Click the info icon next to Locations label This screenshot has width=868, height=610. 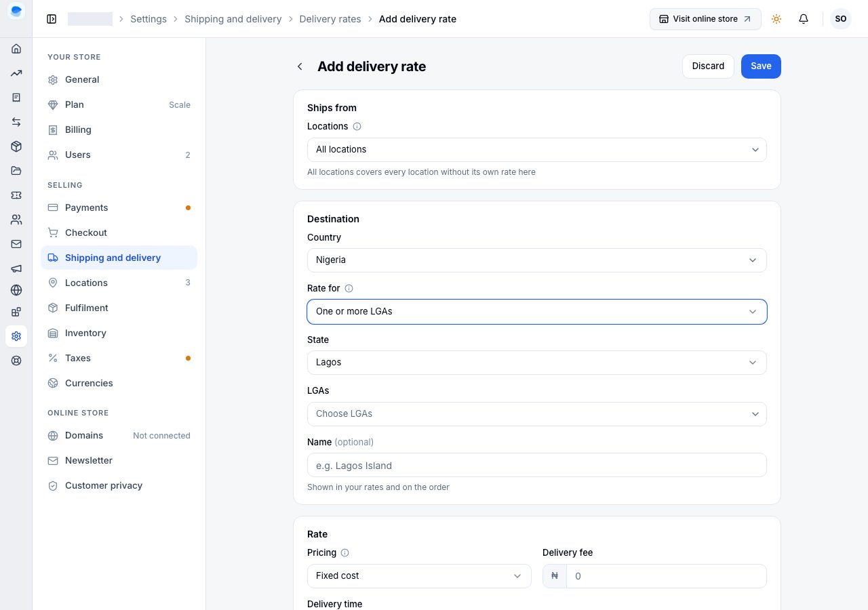(x=357, y=126)
